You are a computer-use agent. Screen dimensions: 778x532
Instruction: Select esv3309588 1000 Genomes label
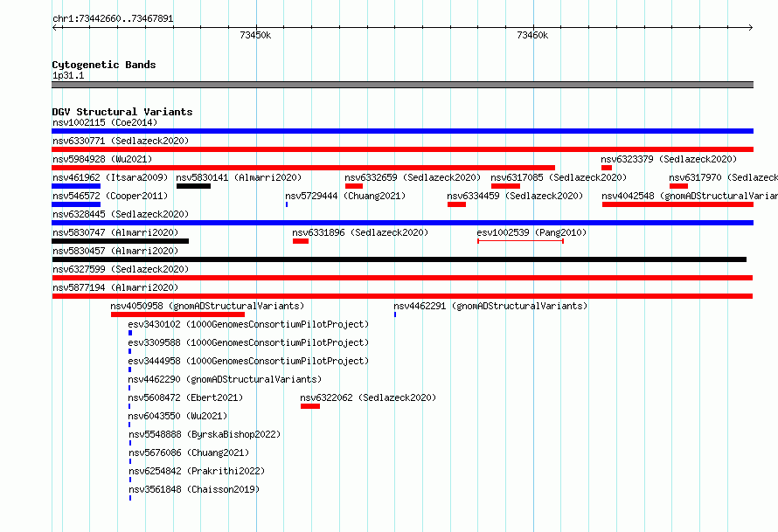[x=248, y=342]
